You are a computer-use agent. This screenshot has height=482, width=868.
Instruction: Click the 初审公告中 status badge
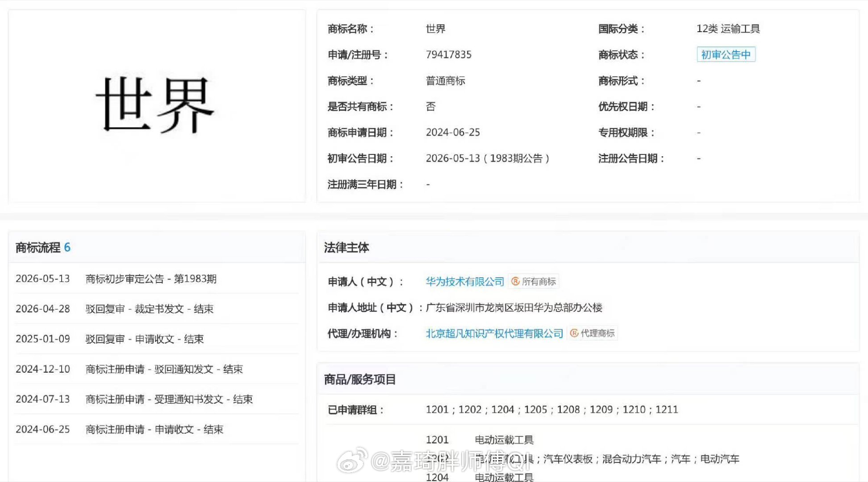[x=726, y=54]
